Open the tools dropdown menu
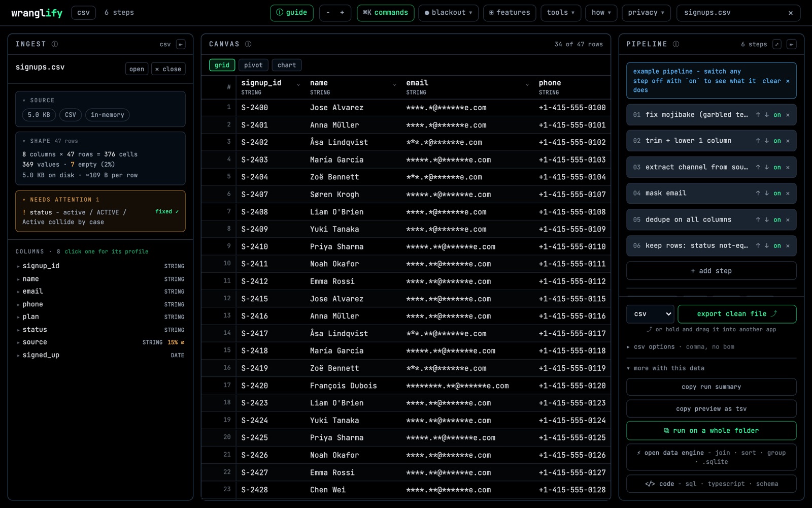Screen dimensions: 812x508 [561, 13]
